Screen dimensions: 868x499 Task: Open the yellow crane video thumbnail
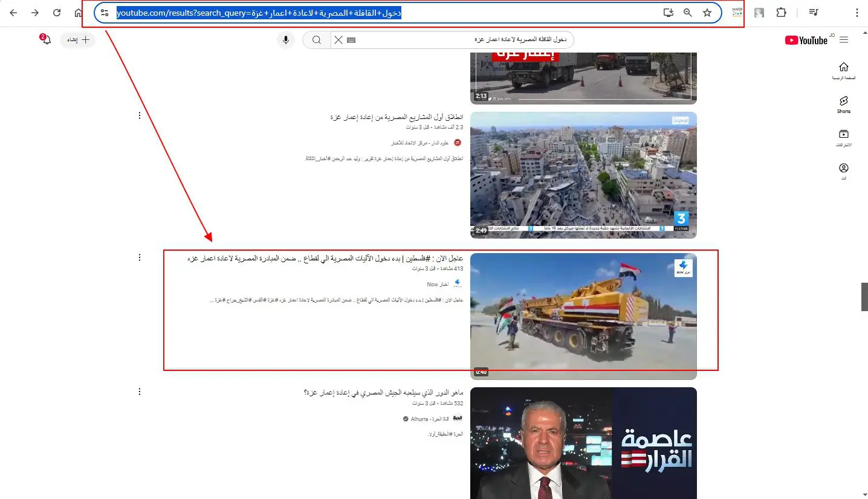coord(583,316)
